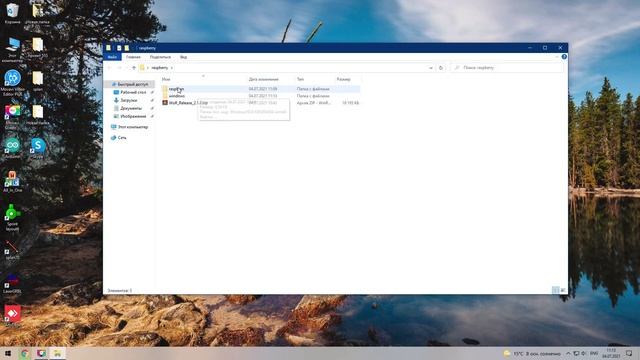Open Explorer help question mark icon

(x=564, y=57)
